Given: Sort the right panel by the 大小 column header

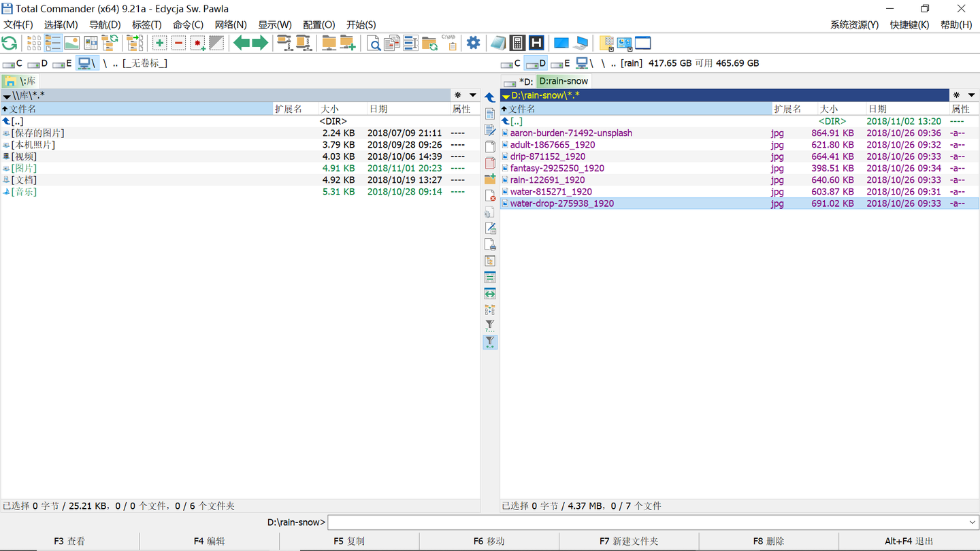Looking at the screenshot, I should (841, 109).
